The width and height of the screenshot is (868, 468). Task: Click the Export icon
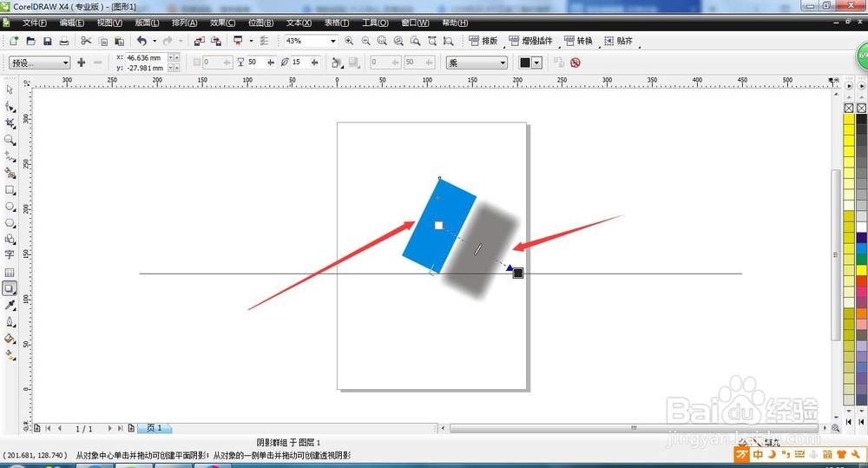(x=216, y=41)
